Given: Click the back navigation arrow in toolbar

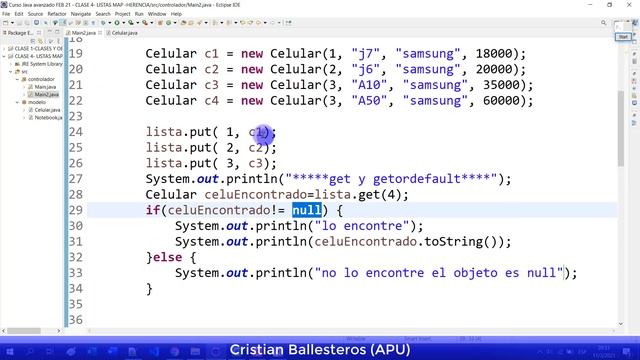Looking at the screenshot, I should pyautogui.click(x=258, y=23).
